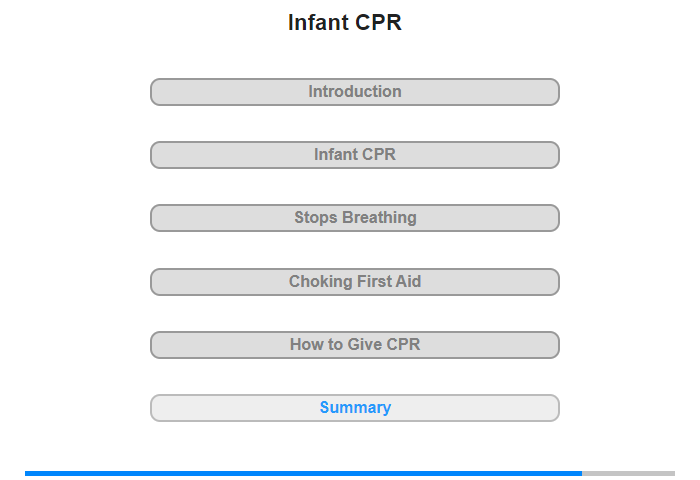Viewport: 700px width, 480px height.
Task: Jump to the Stops Breathing chapter
Action: point(355,218)
